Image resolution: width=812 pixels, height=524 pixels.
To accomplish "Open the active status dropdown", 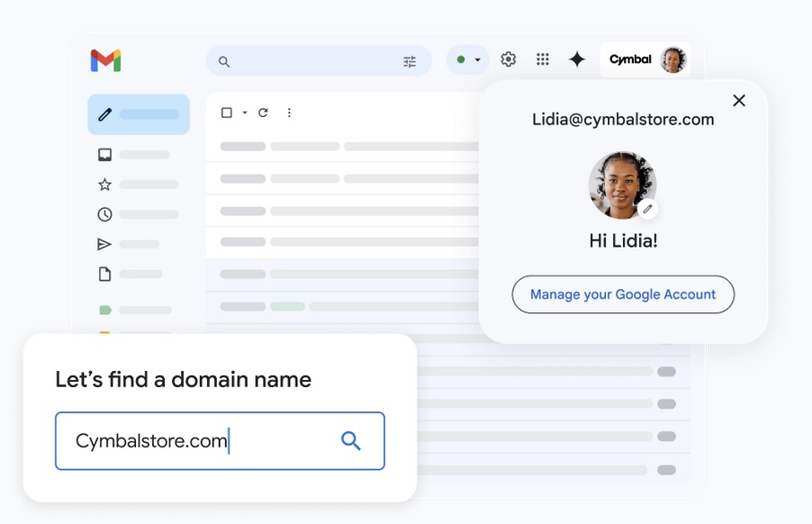I will pyautogui.click(x=468, y=59).
